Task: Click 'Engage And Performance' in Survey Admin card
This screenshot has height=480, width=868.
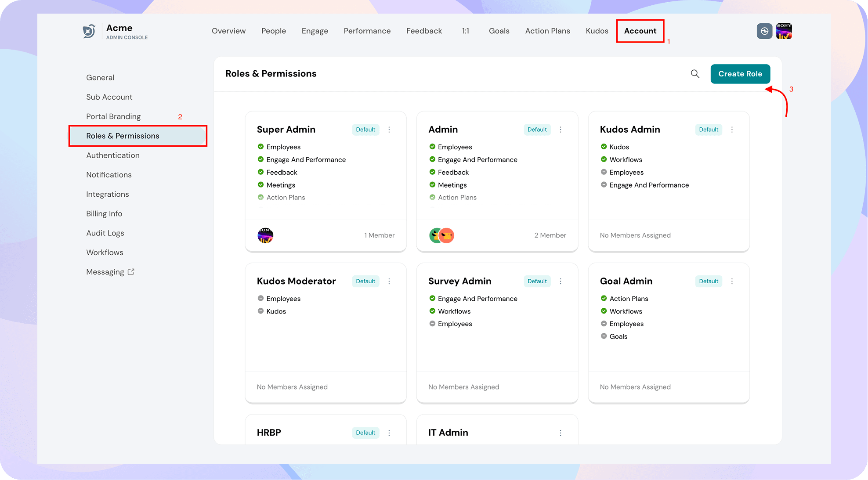Action: pyautogui.click(x=477, y=299)
